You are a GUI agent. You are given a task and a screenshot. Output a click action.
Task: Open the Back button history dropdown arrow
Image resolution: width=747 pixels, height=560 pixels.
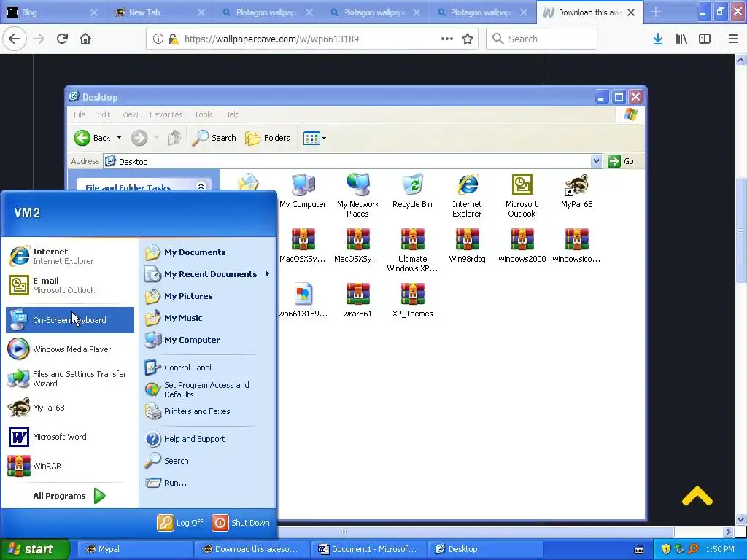pos(119,138)
